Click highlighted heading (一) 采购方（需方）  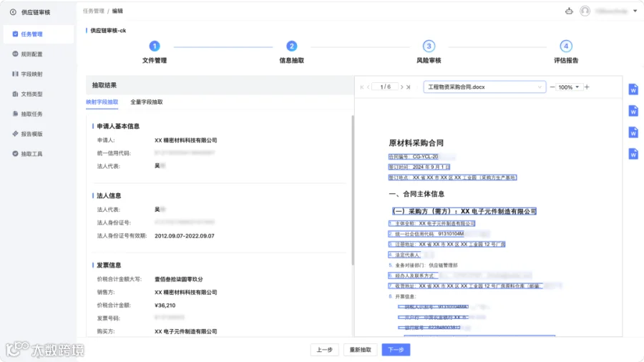(464, 211)
